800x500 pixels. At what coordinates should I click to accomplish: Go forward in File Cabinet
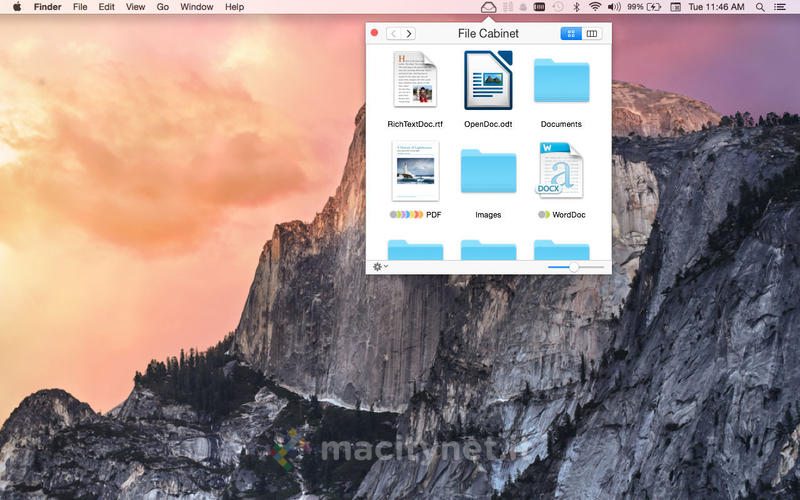tap(408, 34)
